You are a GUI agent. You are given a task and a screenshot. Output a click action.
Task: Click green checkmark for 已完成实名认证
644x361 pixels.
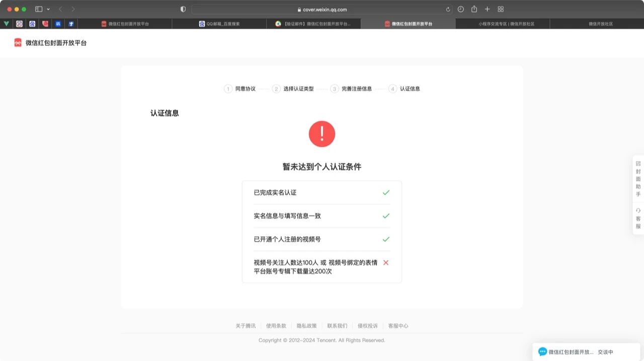pos(386,193)
